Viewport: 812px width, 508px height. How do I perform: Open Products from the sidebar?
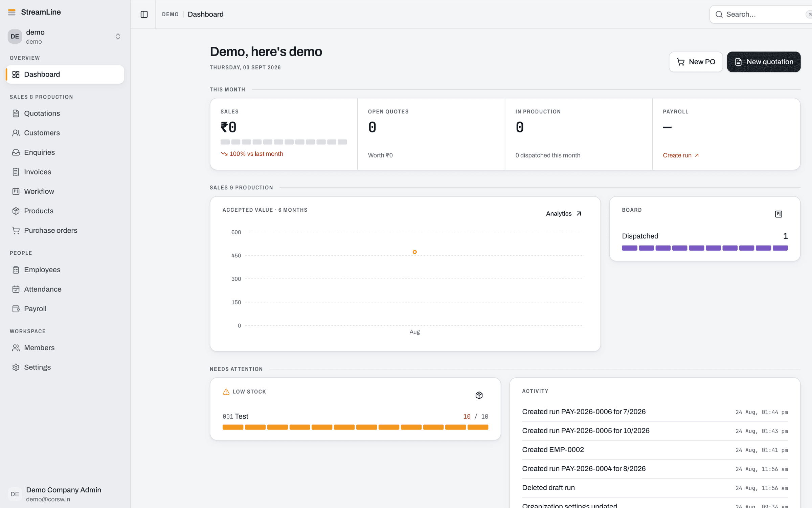click(x=65, y=211)
